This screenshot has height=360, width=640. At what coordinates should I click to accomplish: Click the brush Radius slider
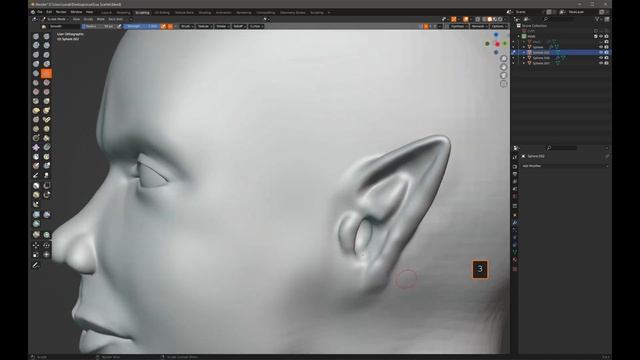(99, 26)
